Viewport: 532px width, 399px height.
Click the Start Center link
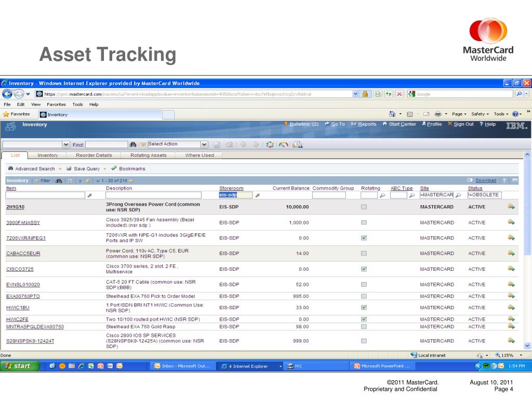(403, 124)
